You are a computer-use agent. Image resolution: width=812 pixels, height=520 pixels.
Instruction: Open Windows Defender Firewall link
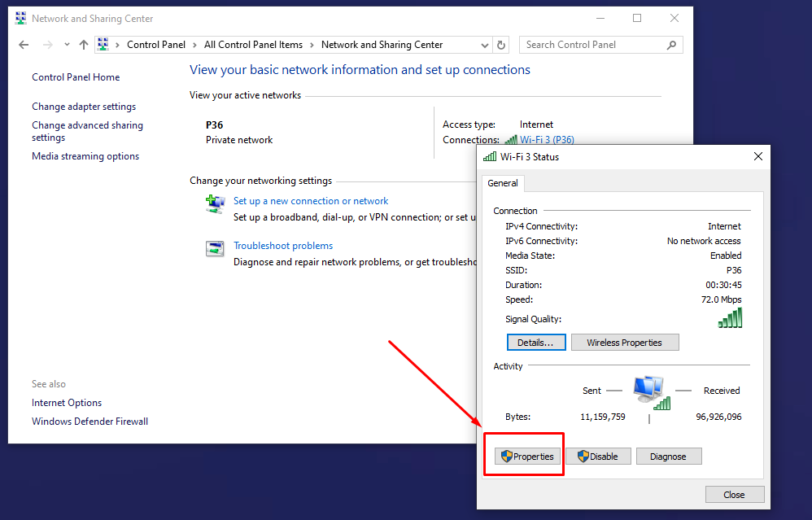point(89,422)
